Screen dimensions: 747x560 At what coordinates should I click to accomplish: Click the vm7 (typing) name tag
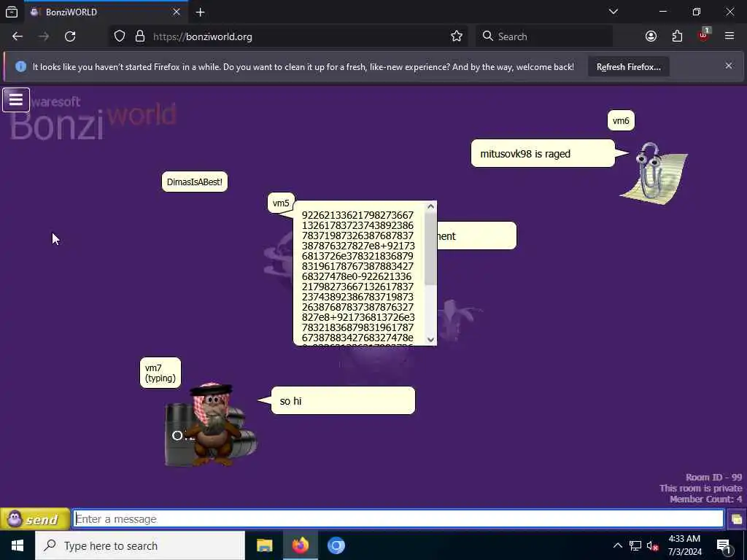pyautogui.click(x=160, y=373)
